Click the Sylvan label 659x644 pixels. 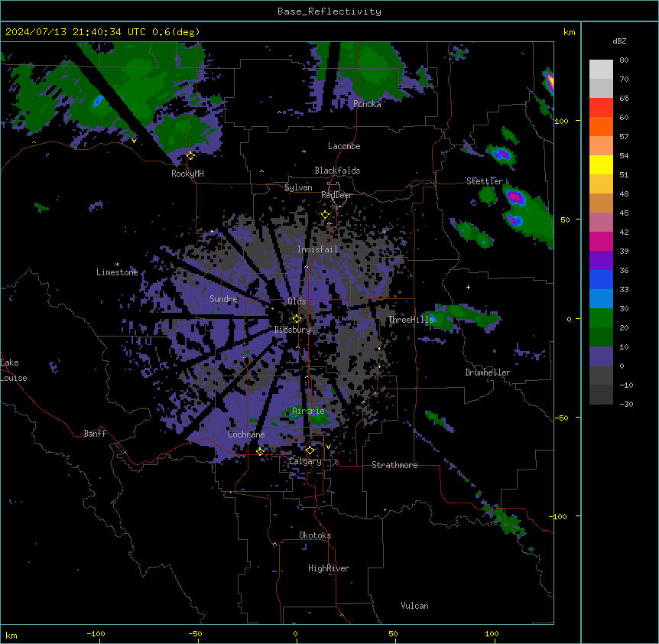pyautogui.click(x=298, y=187)
